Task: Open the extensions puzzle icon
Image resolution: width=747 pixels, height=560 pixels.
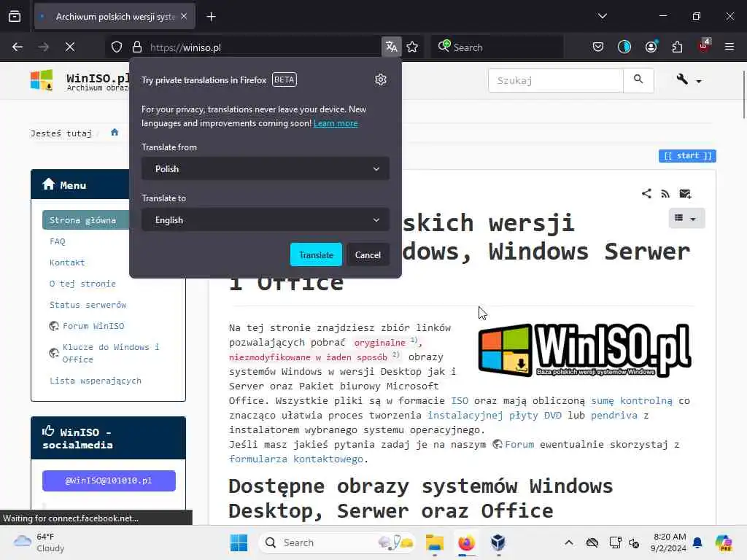Action: click(677, 47)
